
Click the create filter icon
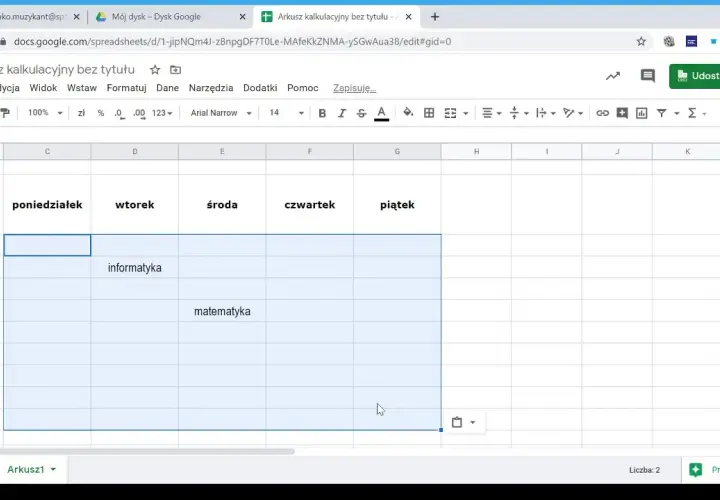point(661,113)
